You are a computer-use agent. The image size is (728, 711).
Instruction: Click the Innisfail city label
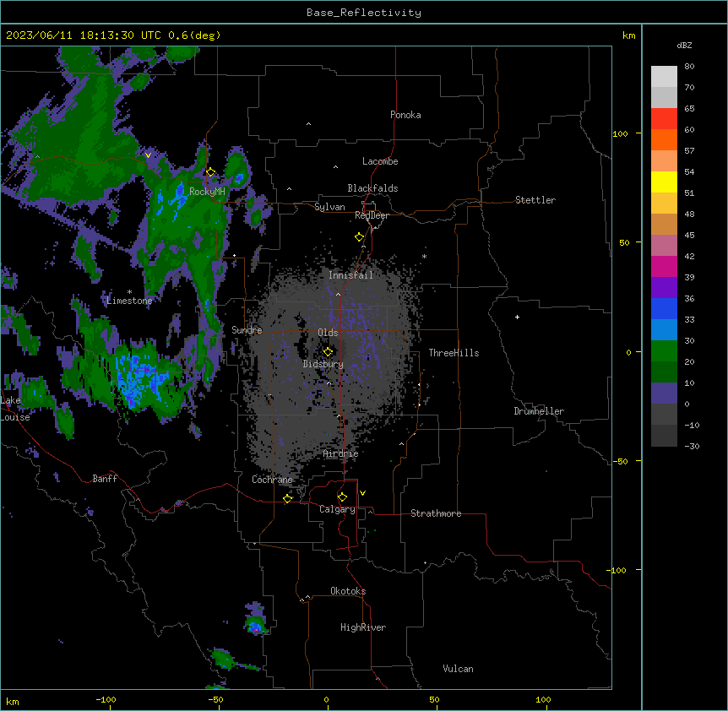350,275
